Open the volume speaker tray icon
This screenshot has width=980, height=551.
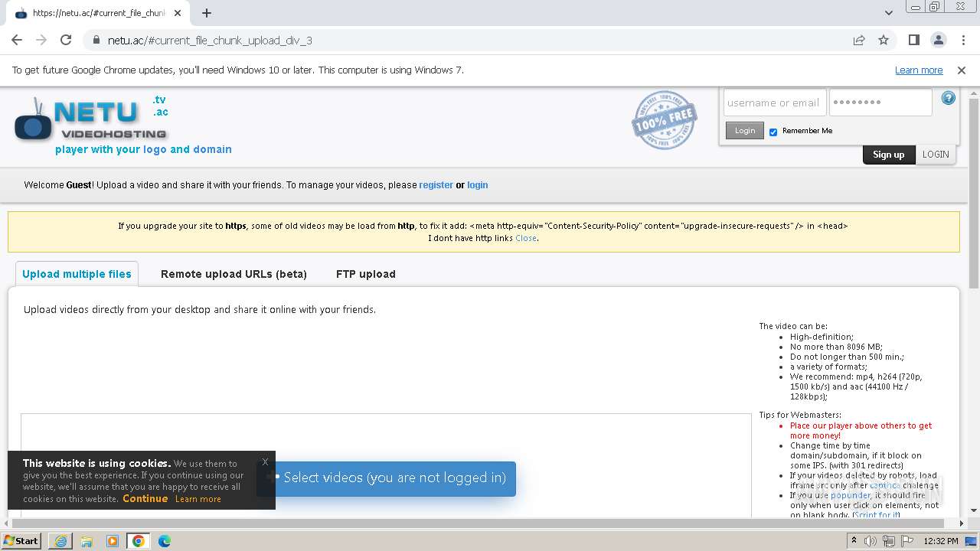[x=871, y=541]
